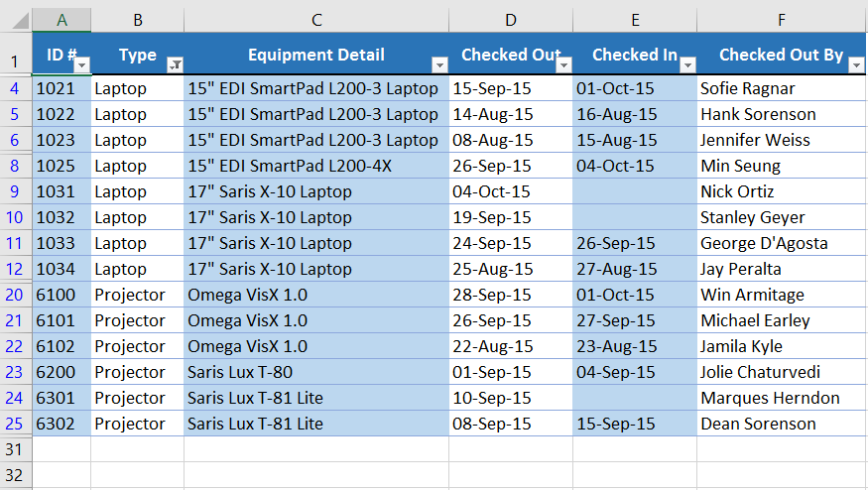Image resolution: width=868 pixels, height=490 pixels.
Task: Open the Checked Out By filter dropdown
Action: [857, 64]
